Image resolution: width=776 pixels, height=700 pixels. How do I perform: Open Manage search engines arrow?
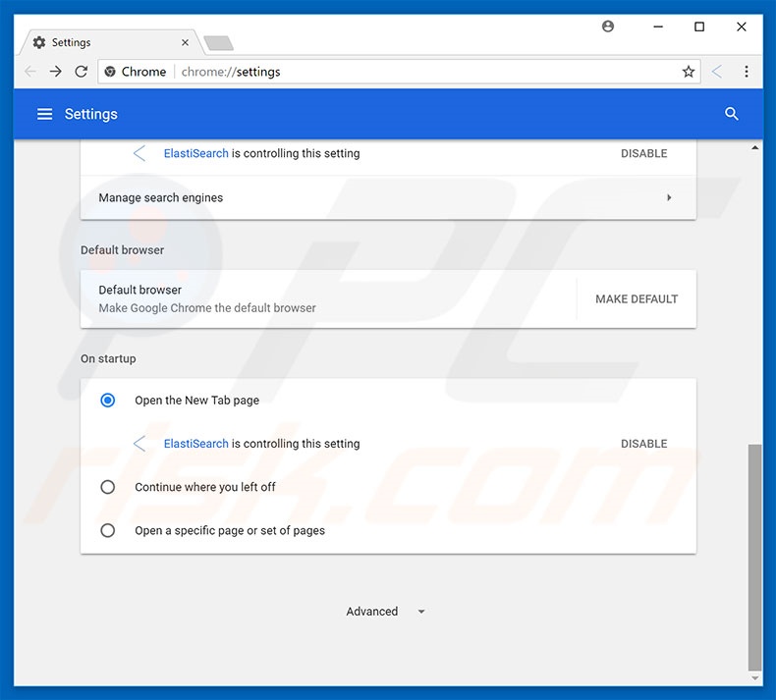[x=669, y=197]
